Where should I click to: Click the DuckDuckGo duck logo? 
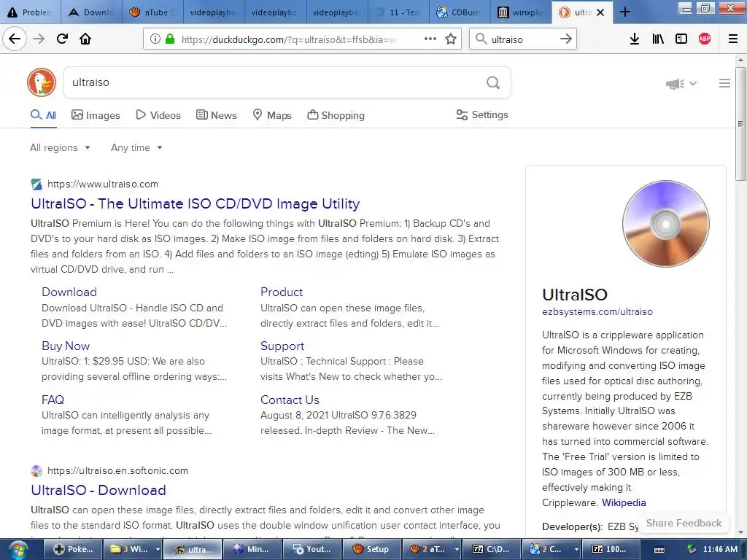(42, 82)
